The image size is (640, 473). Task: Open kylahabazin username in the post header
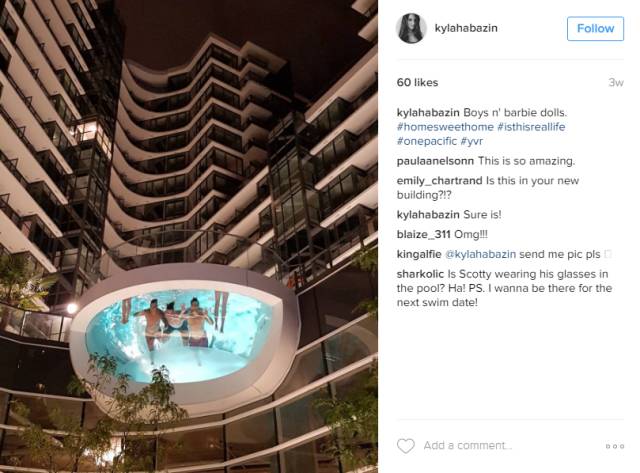tap(466, 28)
